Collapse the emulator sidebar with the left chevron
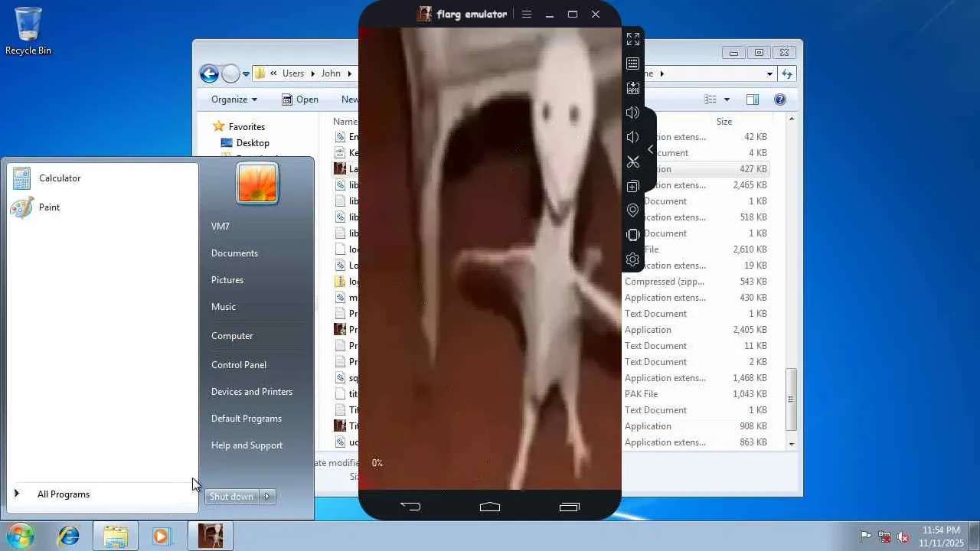Screen dimensions: 980x551 pos(650,149)
